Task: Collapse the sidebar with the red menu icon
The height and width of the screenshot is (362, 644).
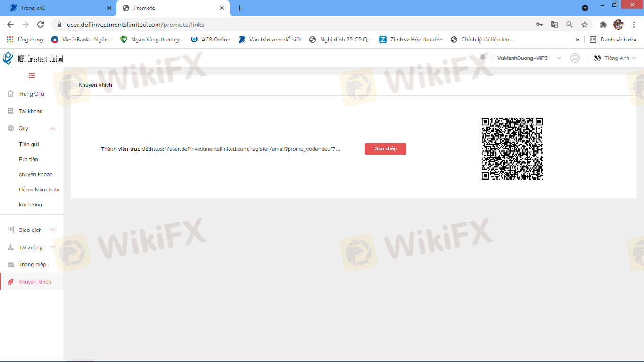Action: click(32, 75)
